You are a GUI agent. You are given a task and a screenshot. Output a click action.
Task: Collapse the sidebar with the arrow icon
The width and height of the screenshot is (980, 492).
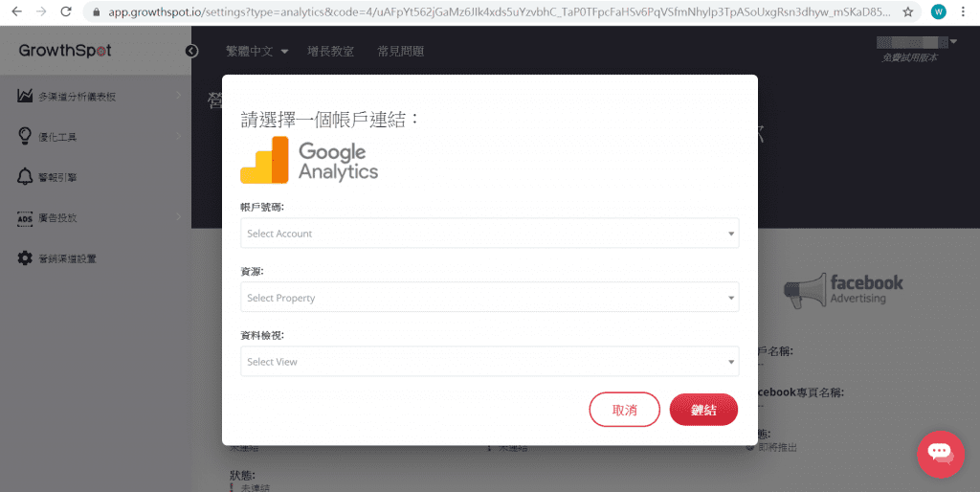click(191, 52)
